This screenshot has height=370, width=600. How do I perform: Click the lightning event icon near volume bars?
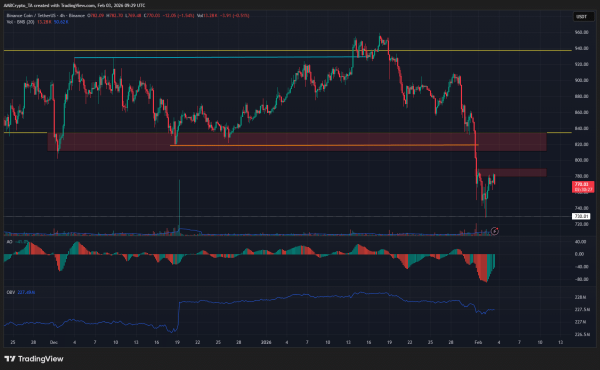(x=495, y=231)
